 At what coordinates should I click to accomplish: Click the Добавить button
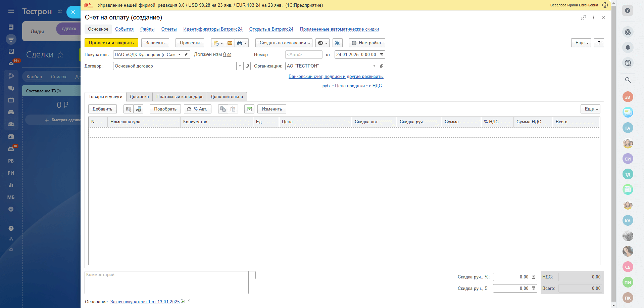point(102,109)
